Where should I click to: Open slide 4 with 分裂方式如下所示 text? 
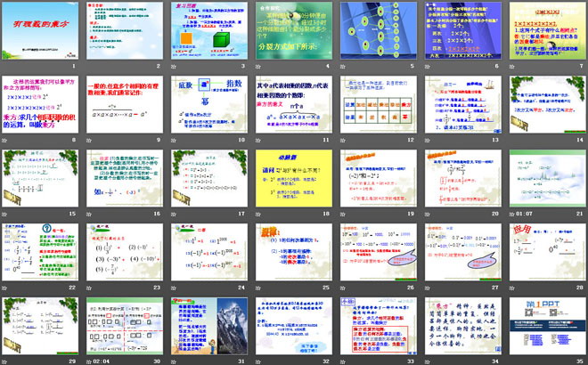click(x=293, y=30)
